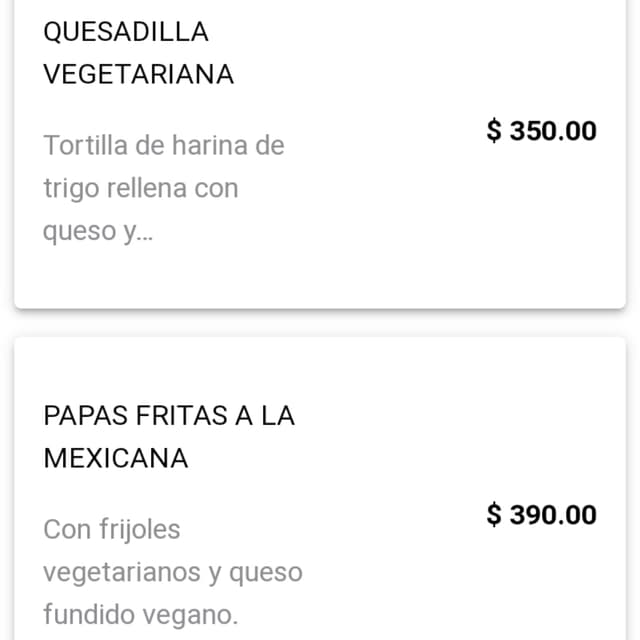Tap the VEGETARIANA title word
This screenshot has width=640, height=640.
coord(138,74)
